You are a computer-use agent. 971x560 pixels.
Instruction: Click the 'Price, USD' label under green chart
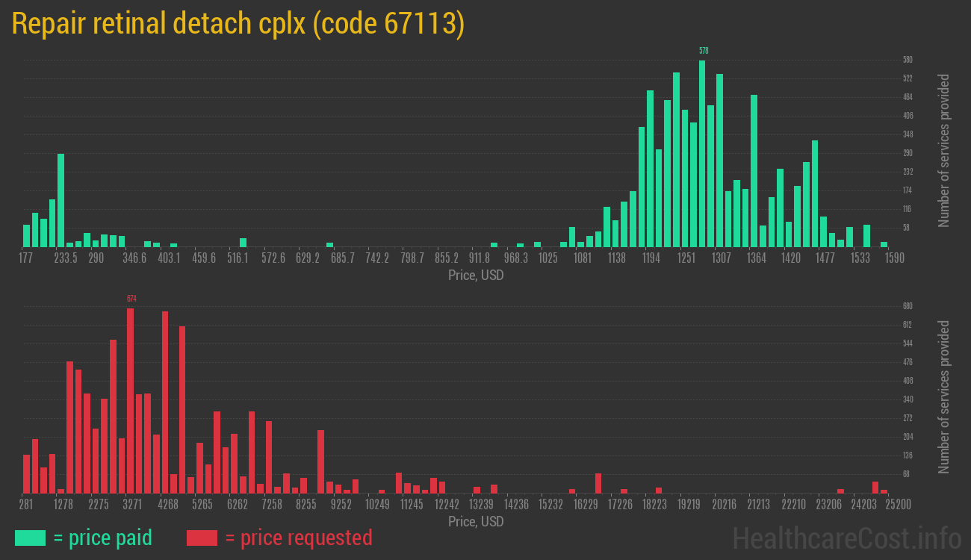(476, 276)
